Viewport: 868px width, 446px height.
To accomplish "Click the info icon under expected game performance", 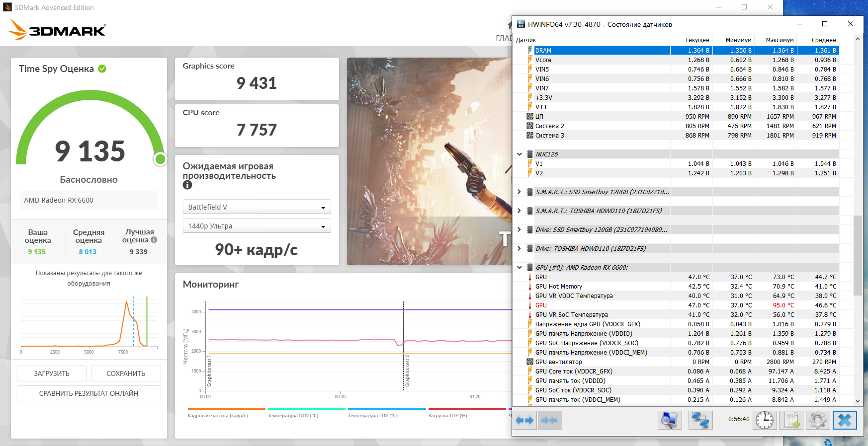I will (187, 185).
